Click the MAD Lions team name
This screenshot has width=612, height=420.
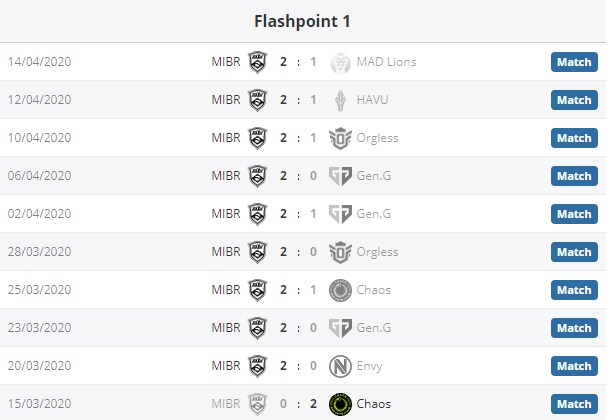(x=386, y=62)
